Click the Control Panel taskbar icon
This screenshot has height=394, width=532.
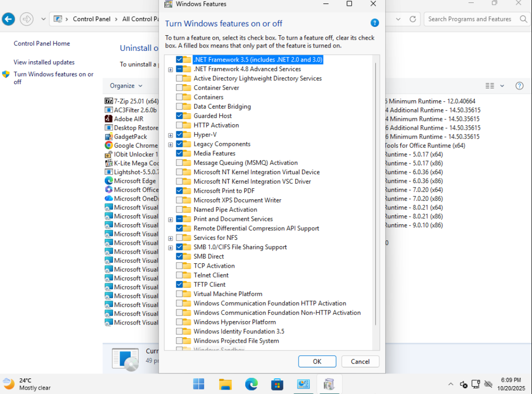(x=303, y=384)
